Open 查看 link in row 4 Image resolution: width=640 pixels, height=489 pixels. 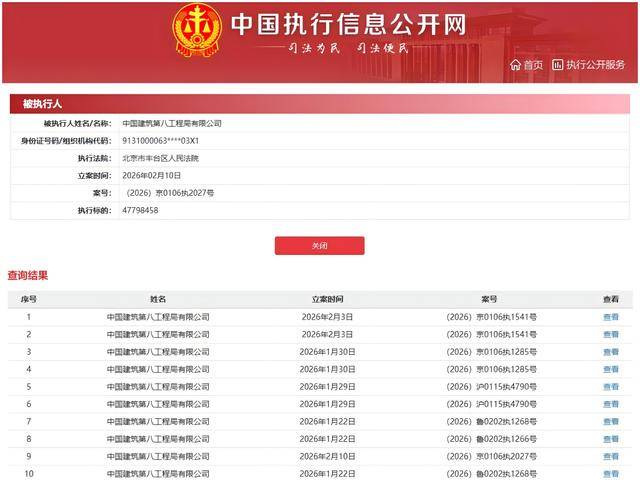pos(610,369)
